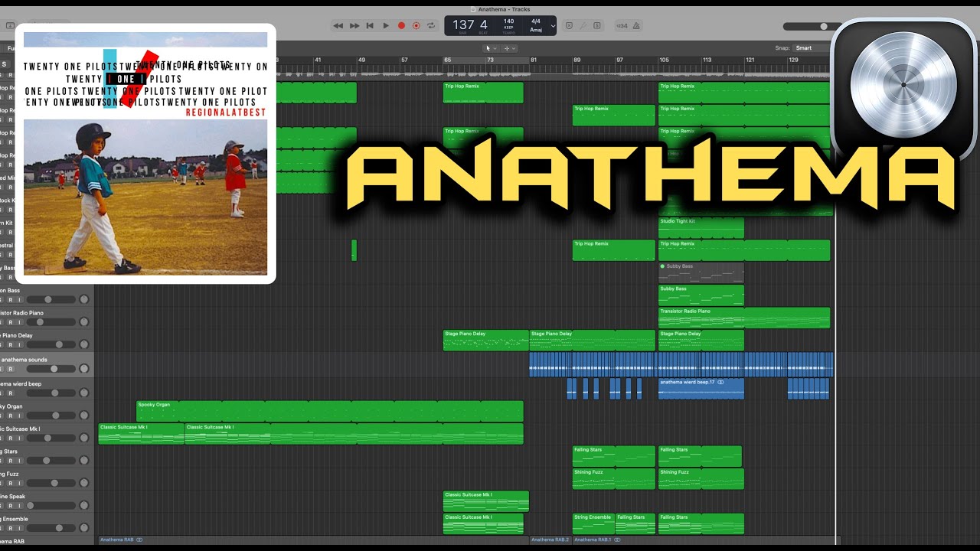980x551 pixels.
Task: Click pan knob on Stage Piano Delay track
Action: pyautogui.click(x=84, y=344)
